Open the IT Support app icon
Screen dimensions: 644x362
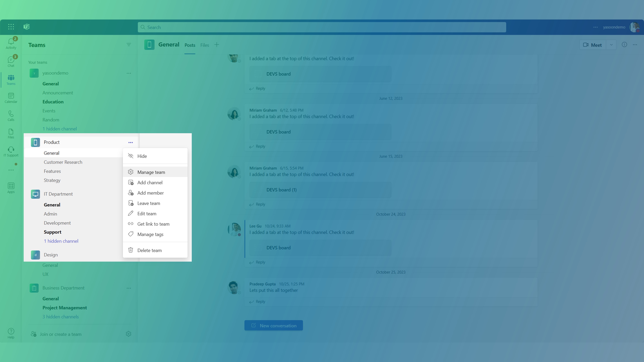click(11, 151)
